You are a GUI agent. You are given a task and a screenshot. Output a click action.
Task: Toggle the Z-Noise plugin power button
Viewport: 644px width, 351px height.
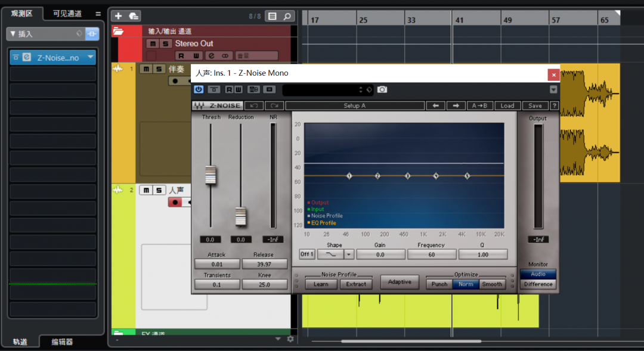coord(199,89)
